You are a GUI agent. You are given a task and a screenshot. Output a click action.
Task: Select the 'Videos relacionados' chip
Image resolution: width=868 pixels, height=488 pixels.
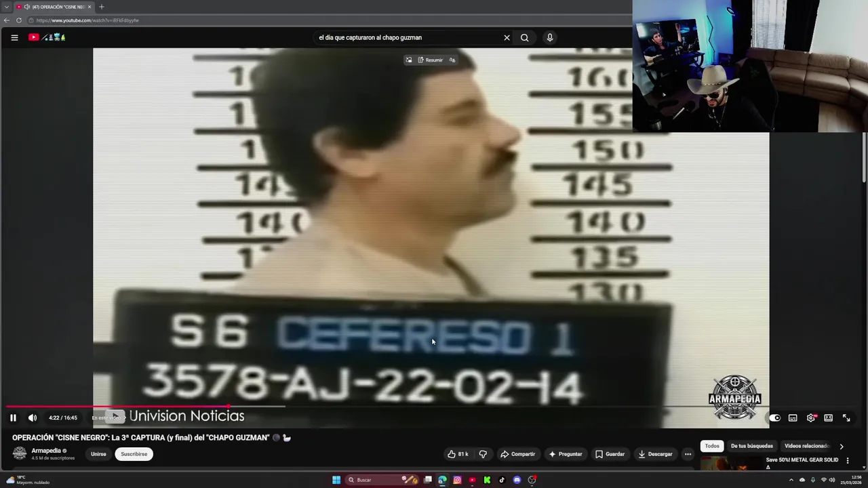(807, 446)
